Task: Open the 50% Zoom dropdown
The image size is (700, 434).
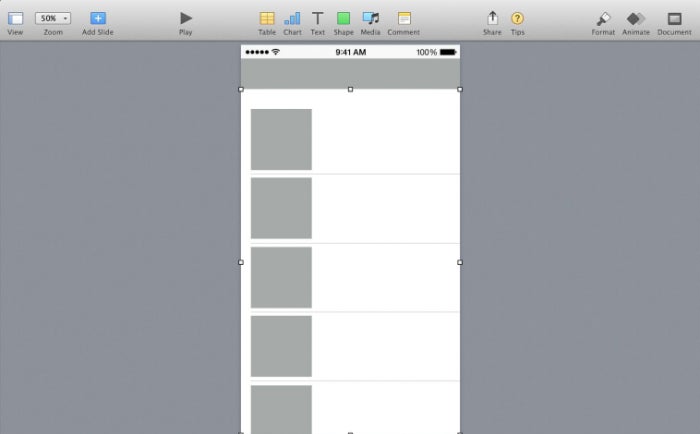Action: pyautogui.click(x=53, y=18)
